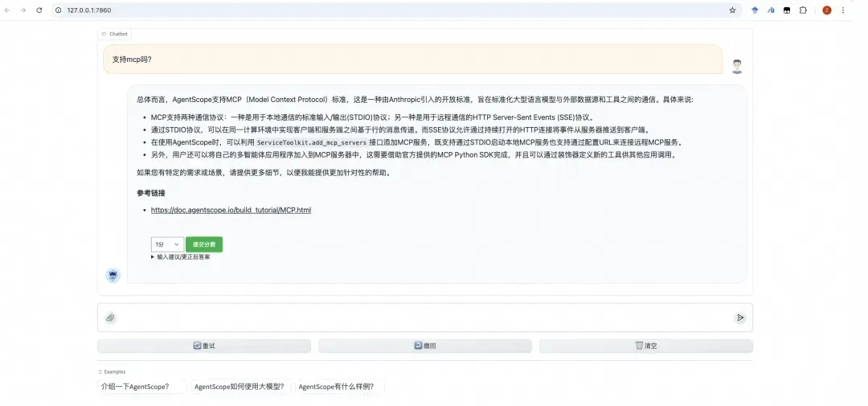The width and height of the screenshot is (868, 406).
Task: Click into the chat message input box
Action: point(425,318)
